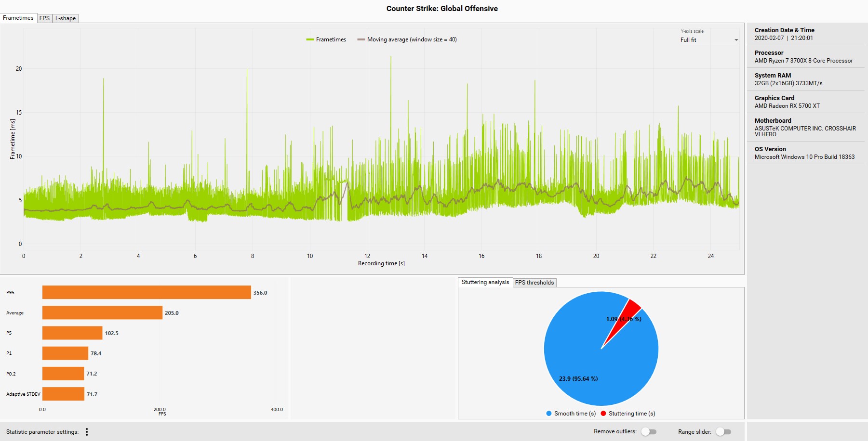Select the Stuttering analysis tab

point(485,282)
